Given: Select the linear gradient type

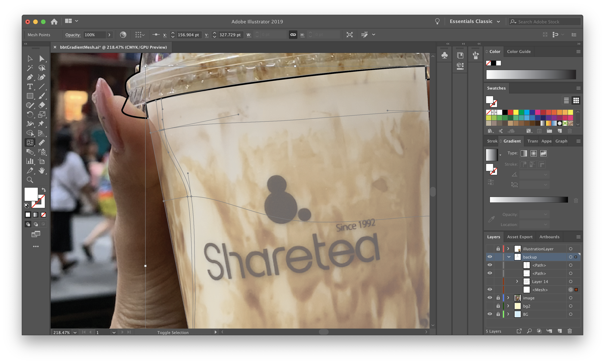Looking at the screenshot, I should click(524, 153).
